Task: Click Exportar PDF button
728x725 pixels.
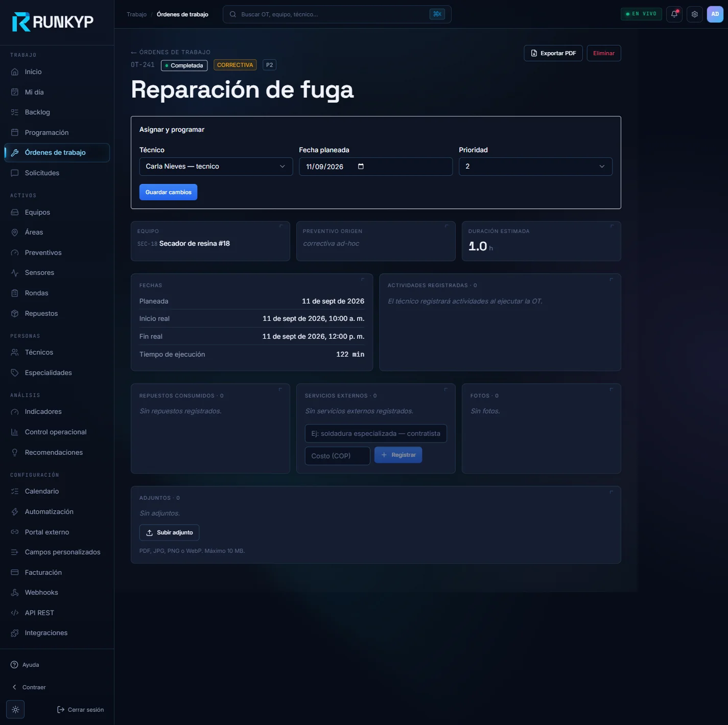Action: (x=553, y=53)
